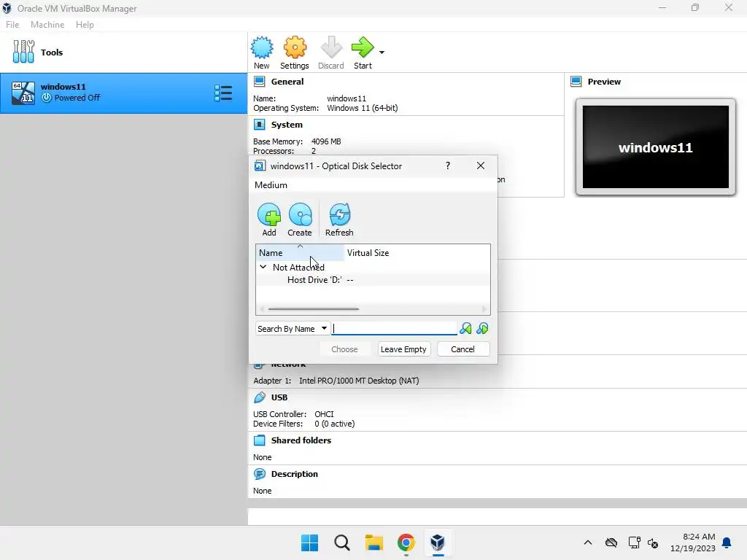The image size is (747, 560).
Task: Add an optical disk image
Action: coord(269,219)
